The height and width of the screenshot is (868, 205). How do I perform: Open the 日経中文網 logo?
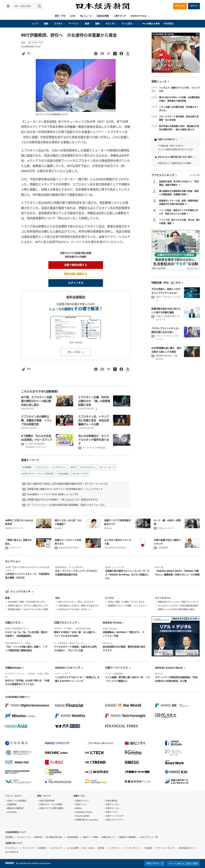(x=68, y=726)
